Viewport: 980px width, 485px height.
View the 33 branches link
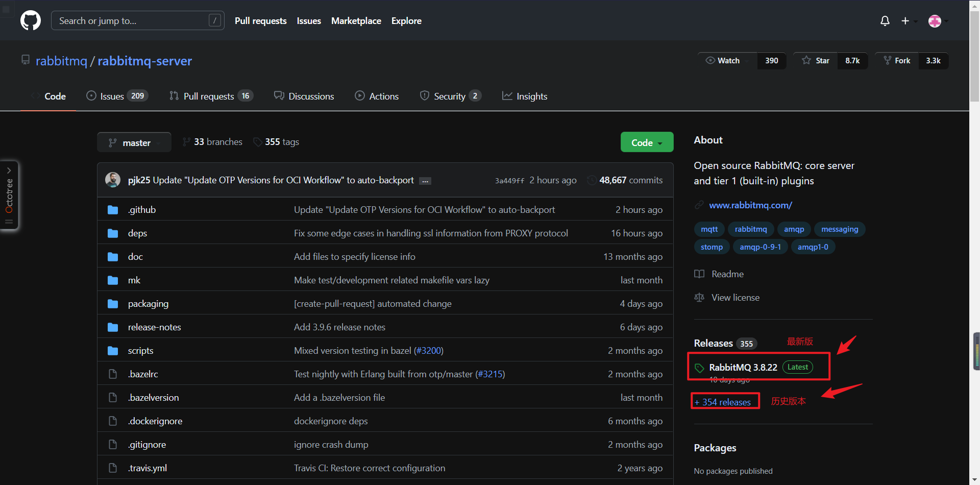point(212,142)
